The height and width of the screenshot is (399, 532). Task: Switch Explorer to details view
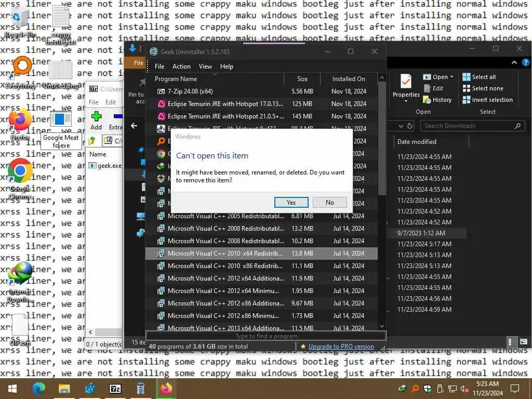(510, 342)
